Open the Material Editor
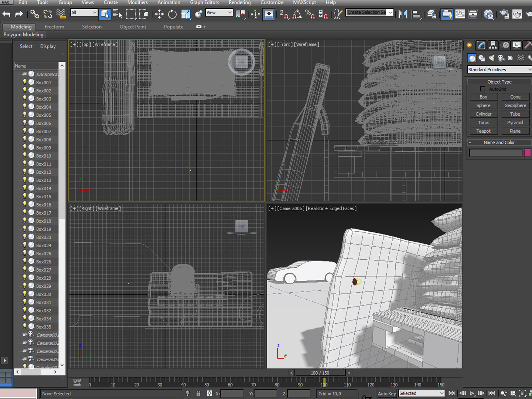This screenshot has height=399, width=532. coord(489,14)
